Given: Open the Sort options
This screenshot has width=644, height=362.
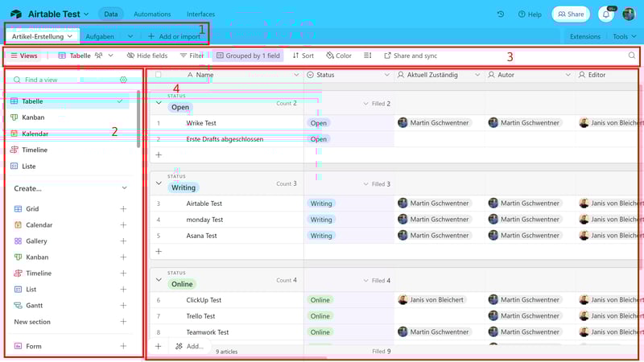Looking at the screenshot, I should coord(303,56).
